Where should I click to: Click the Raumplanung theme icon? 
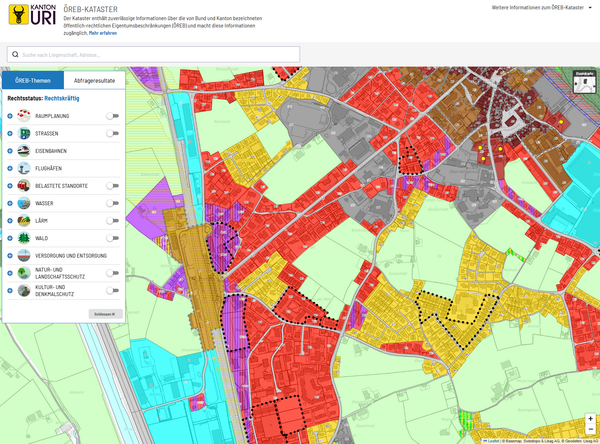tap(24, 116)
